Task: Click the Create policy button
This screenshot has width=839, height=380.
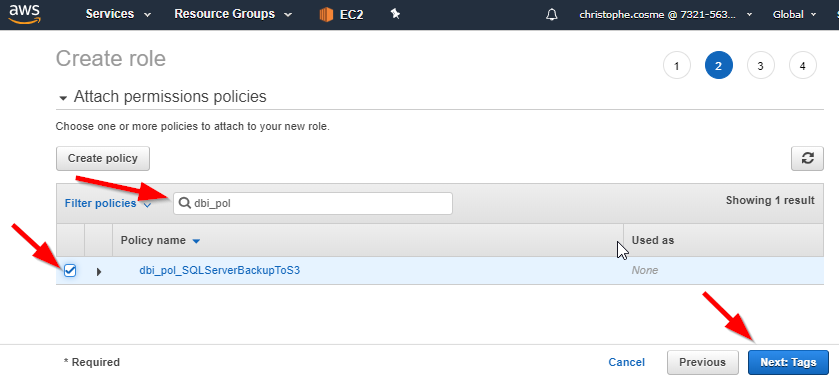Action: [x=103, y=158]
